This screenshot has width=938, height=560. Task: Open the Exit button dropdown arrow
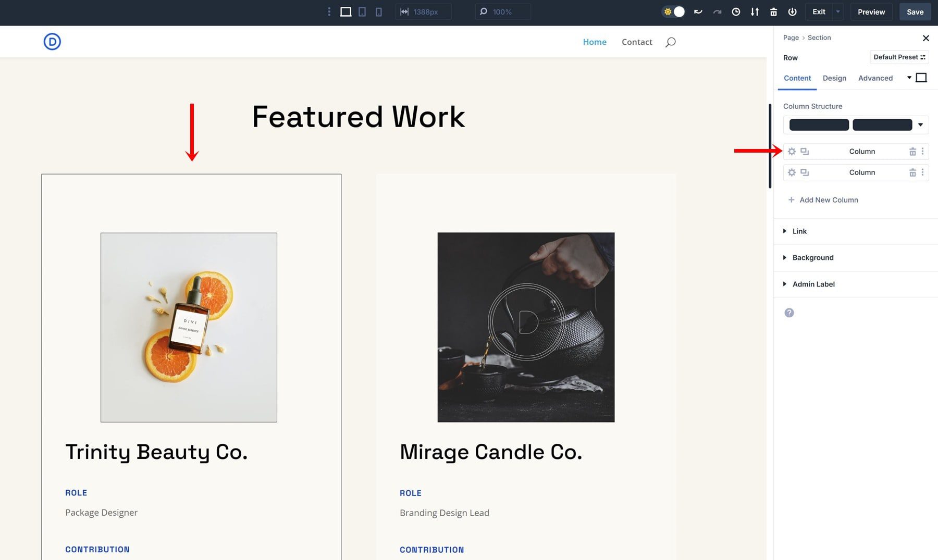click(838, 11)
